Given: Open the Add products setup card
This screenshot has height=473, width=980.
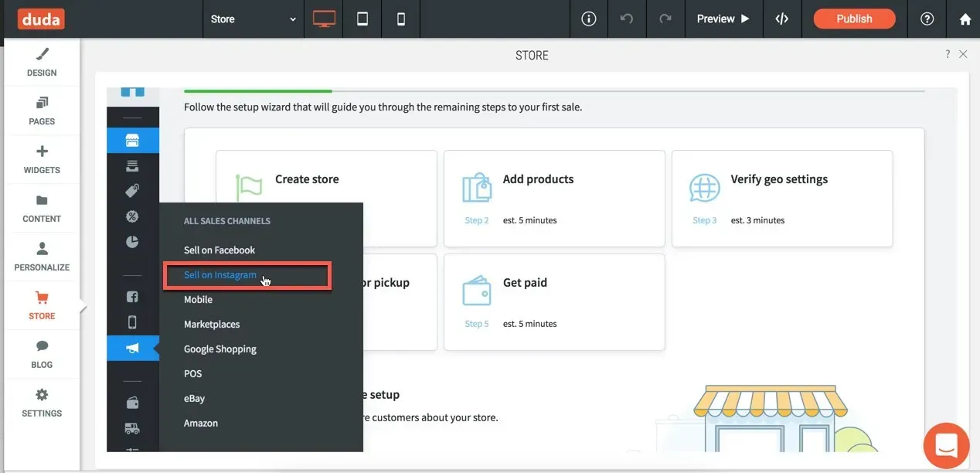Looking at the screenshot, I should pyautogui.click(x=554, y=199).
